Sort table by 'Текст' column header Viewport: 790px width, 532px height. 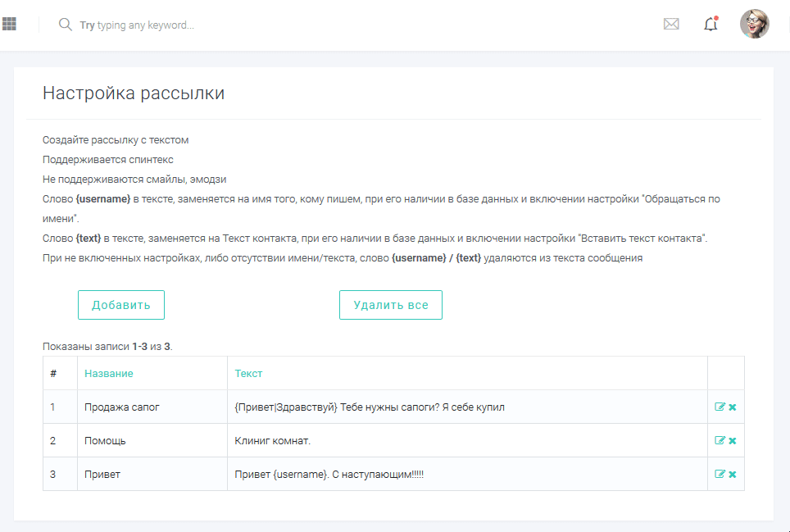pyautogui.click(x=248, y=373)
